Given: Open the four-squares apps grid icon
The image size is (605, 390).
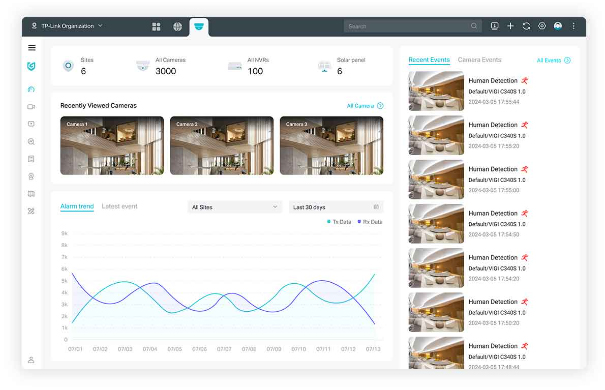Looking at the screenshot, I should click(x=156, y=27).
